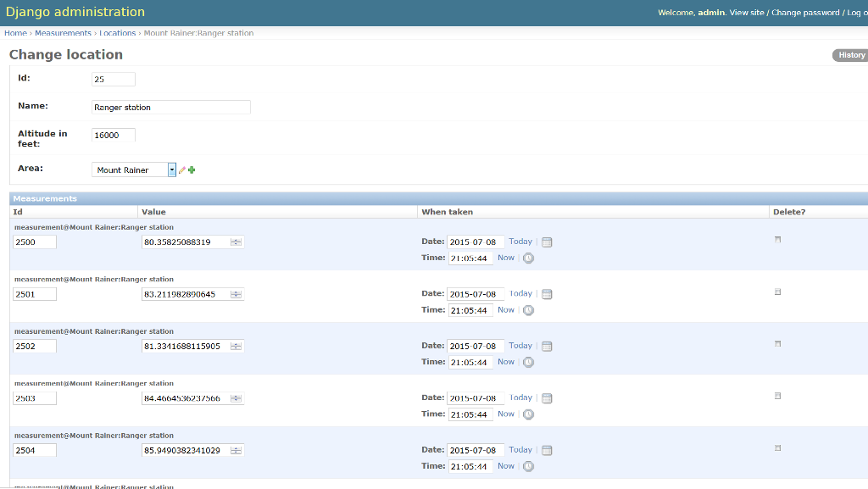The width and height of the screenshot is (868, 489).
Task: Click clock icon beside measurement 2502 time
Action: click(527, 362)
